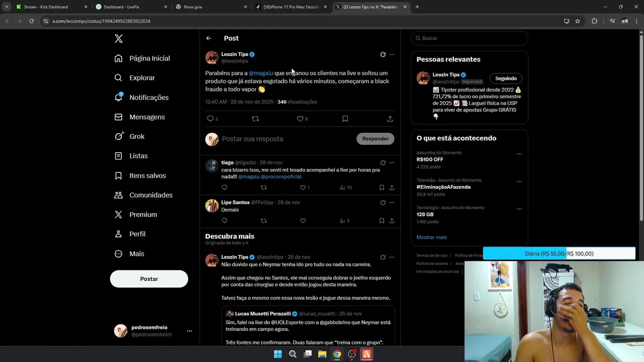Click reply icon on the main post
The image size is (644, 362).
coord(210,119)
